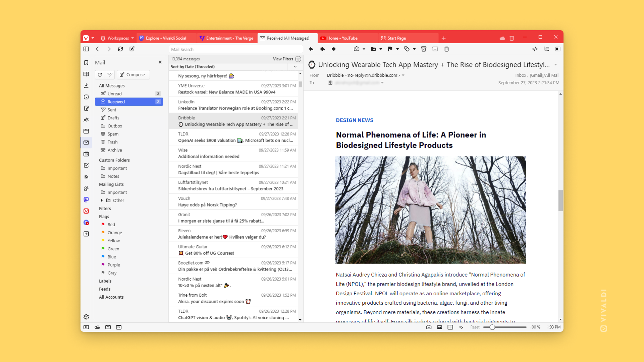644x362 pixels.
Task: Click the Compose button to write email
Action: (133, 74)
